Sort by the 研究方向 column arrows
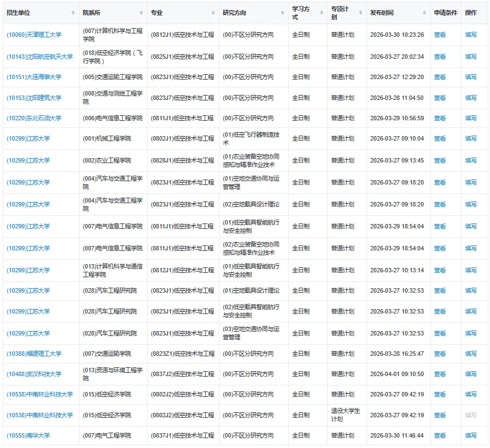Screen dimensions: 490x448 (x=283, y=13)
